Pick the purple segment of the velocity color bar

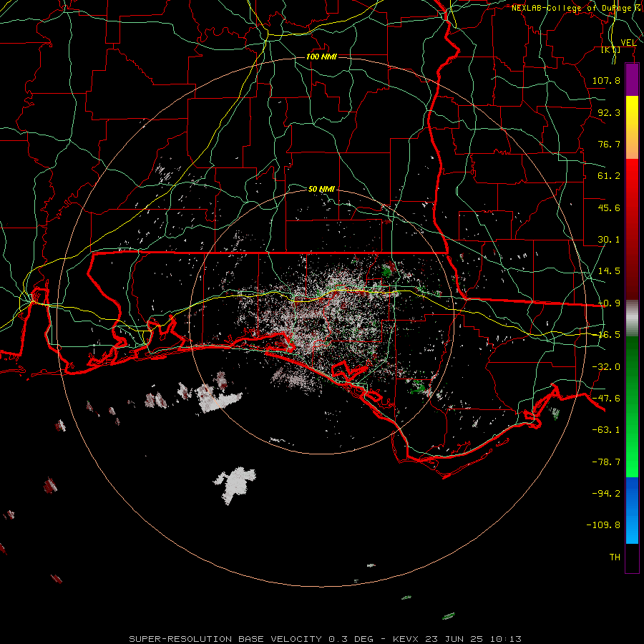pyautogui.click(x=632, y=79)
